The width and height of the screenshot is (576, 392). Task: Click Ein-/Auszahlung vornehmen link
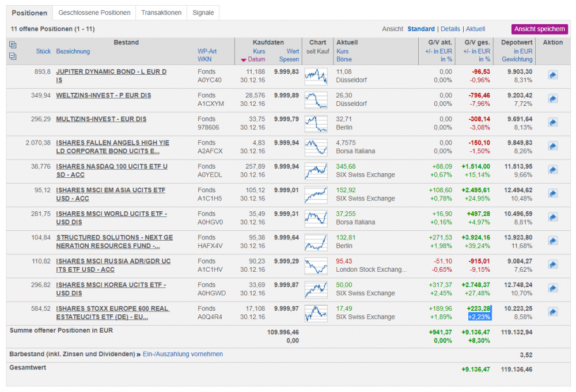(x=183, y=354)
